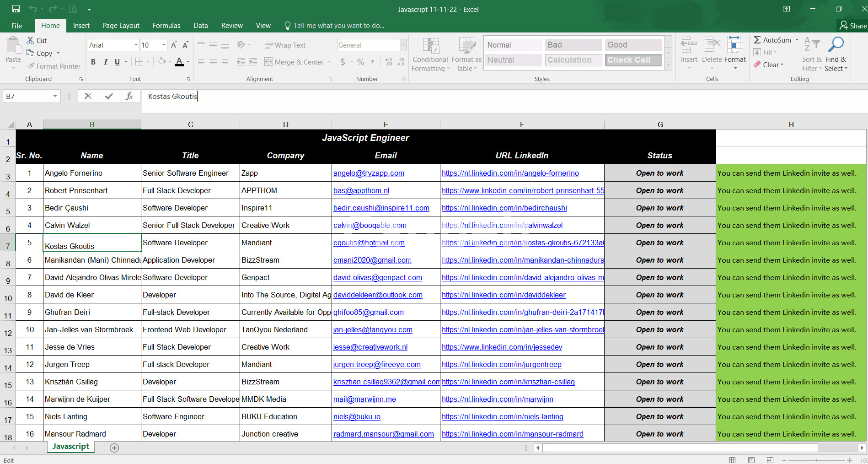The height and width of the screenshot is (464, 868).
Task: Click the Tell me what you want box
Action: (x=338, y=26)
